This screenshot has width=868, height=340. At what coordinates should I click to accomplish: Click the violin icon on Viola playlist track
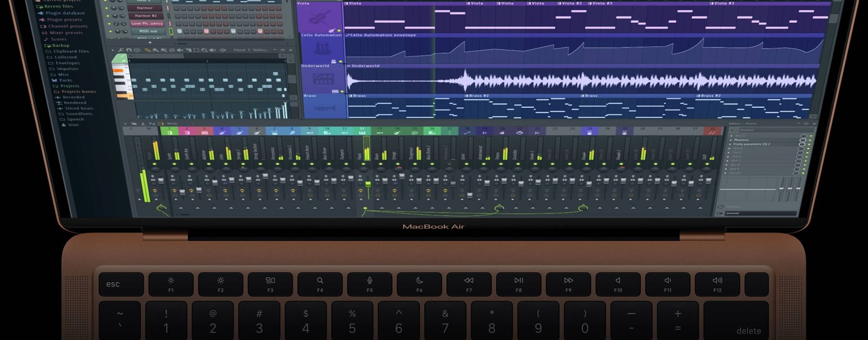(320, 17)
